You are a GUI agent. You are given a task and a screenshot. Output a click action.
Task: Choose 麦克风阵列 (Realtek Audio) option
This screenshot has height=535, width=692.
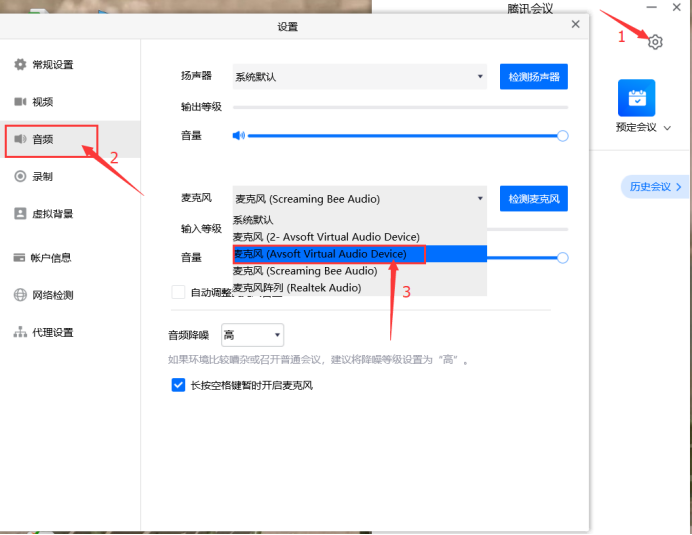click(x=360, y=288)
